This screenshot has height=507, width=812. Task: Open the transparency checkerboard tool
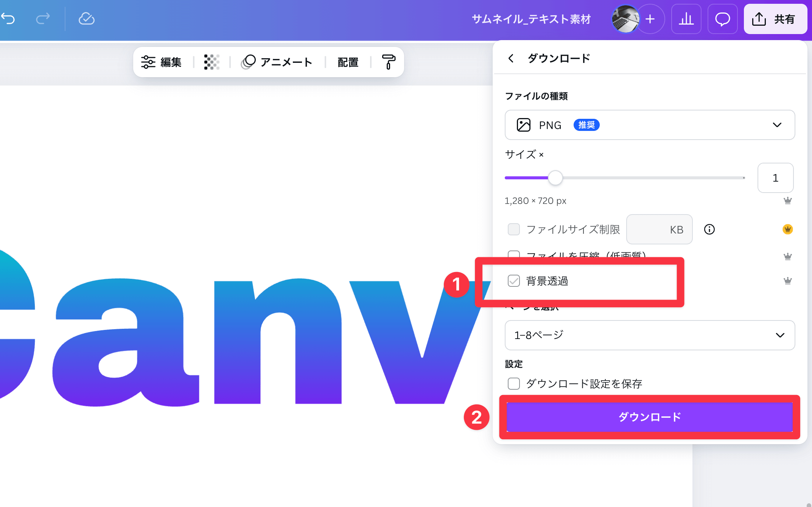pos(212,62)
